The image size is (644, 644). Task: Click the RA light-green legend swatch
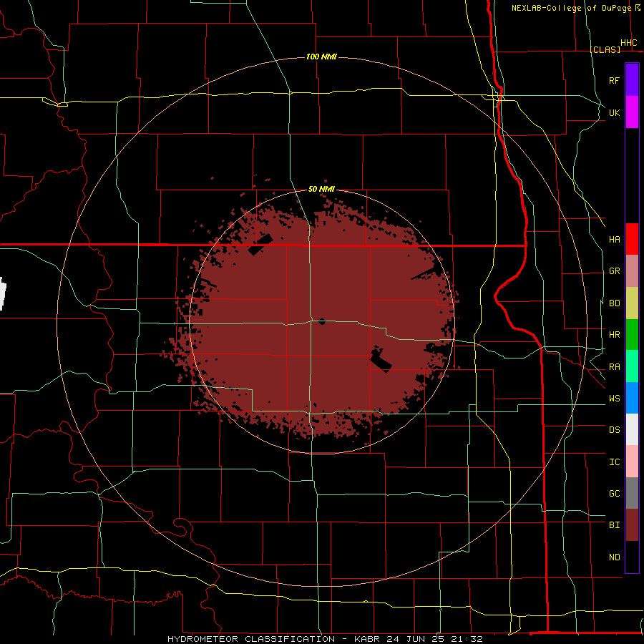coord(632,366)
